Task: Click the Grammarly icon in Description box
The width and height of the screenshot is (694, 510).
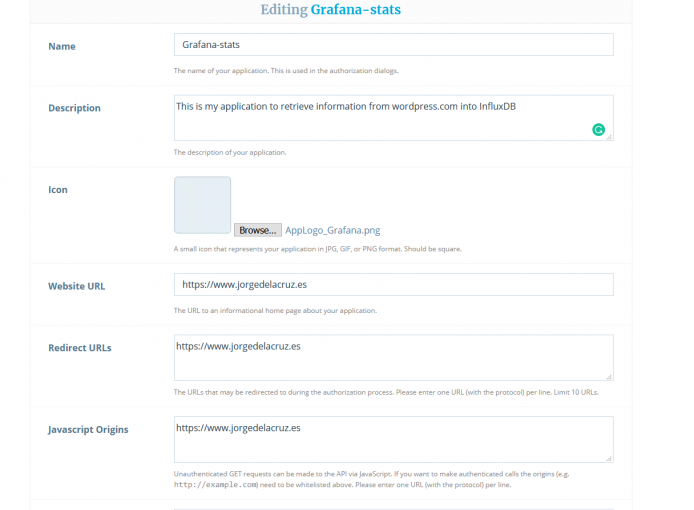Action: point(598,130)
